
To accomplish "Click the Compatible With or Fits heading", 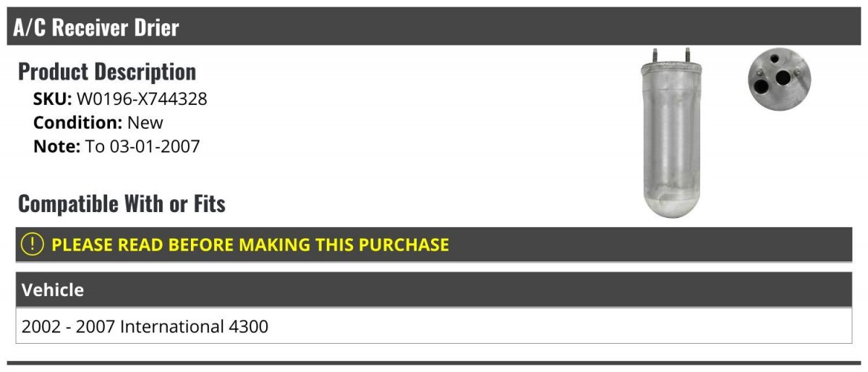I will [122, 204].
